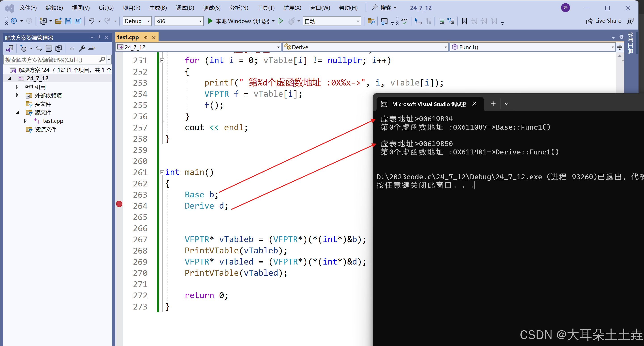The height and width of the screenshot is (346, 644).
Task: Open the x86 platform dropdown
Action: pyautogui.click(x=200, y=21)
